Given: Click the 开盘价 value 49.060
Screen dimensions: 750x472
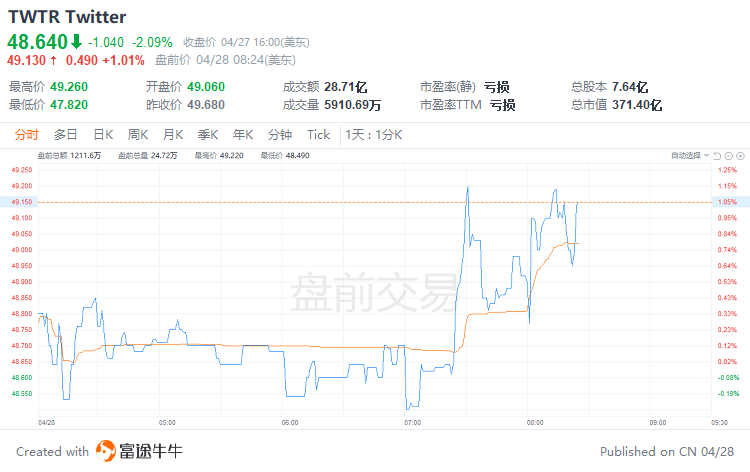Looking at the screenshot, I should 206,87.
